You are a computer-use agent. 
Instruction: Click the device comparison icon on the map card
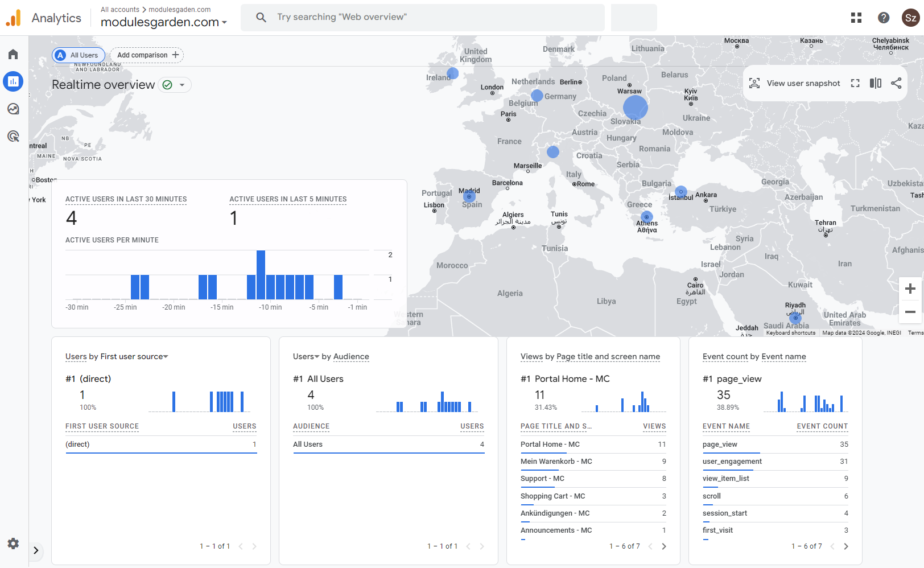coord(875,83)
